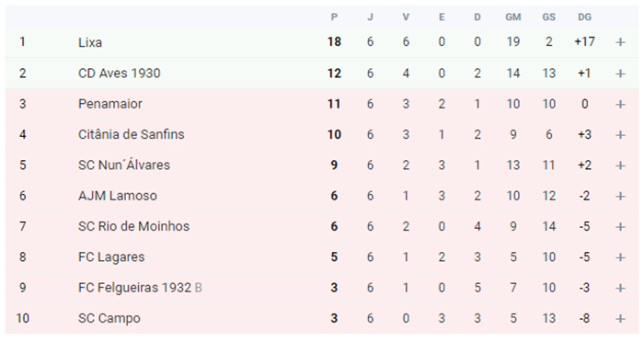The image size is (644, 342).
Task: Sort by DG goal difference header
Action: click(x=584, y=17)
